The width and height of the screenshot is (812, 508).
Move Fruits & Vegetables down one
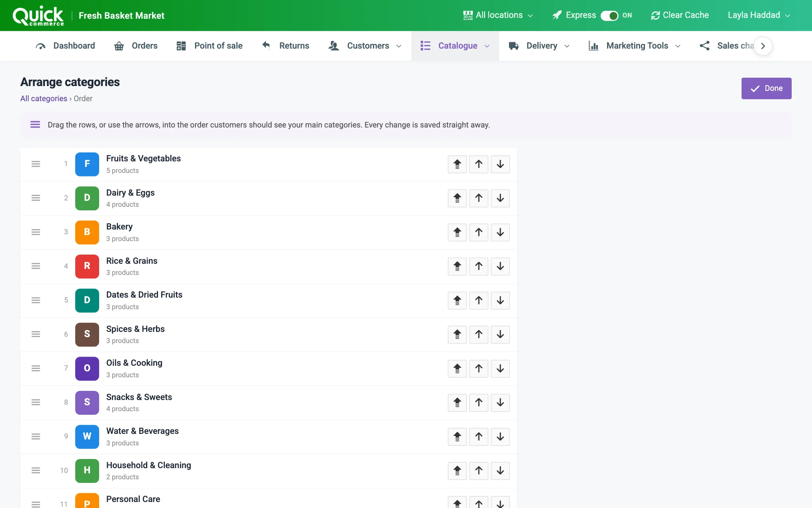point(500,164)
